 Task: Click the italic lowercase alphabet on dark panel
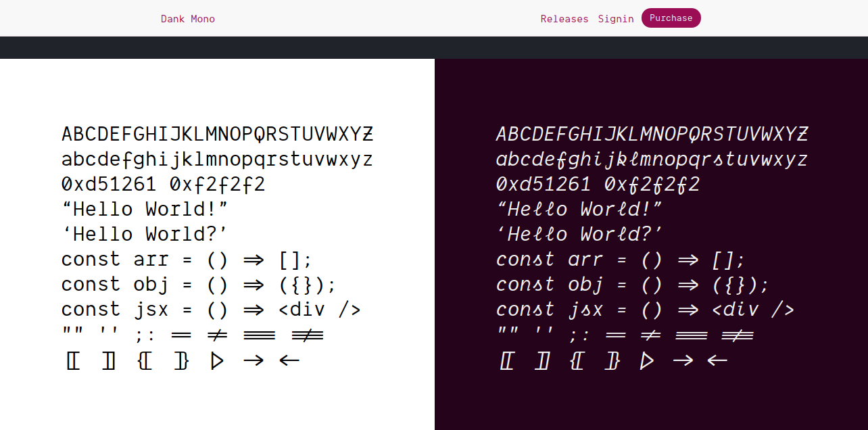(x=652, y=160)
